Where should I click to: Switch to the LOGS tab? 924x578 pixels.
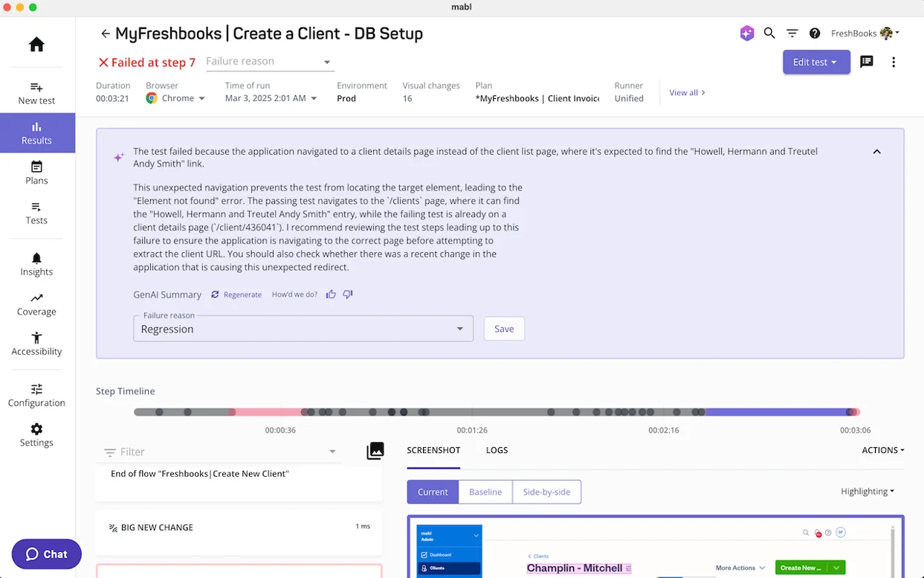pyautogui.click(x=497, y=450)
